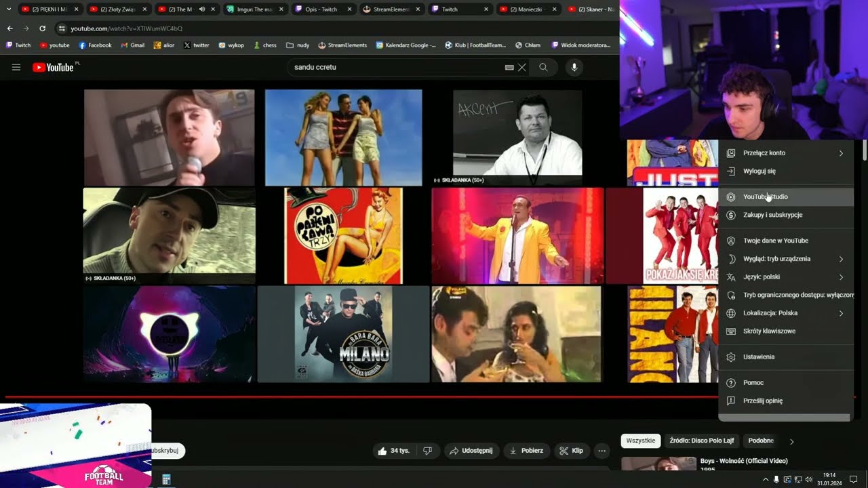Viewport: 868px width, 488px height.
Task: Open the tab search dropdown arrow
Action: (9, 9)
